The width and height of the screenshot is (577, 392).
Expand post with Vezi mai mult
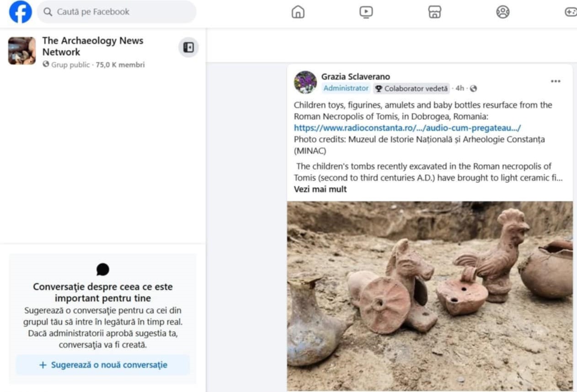coord(321,189)
